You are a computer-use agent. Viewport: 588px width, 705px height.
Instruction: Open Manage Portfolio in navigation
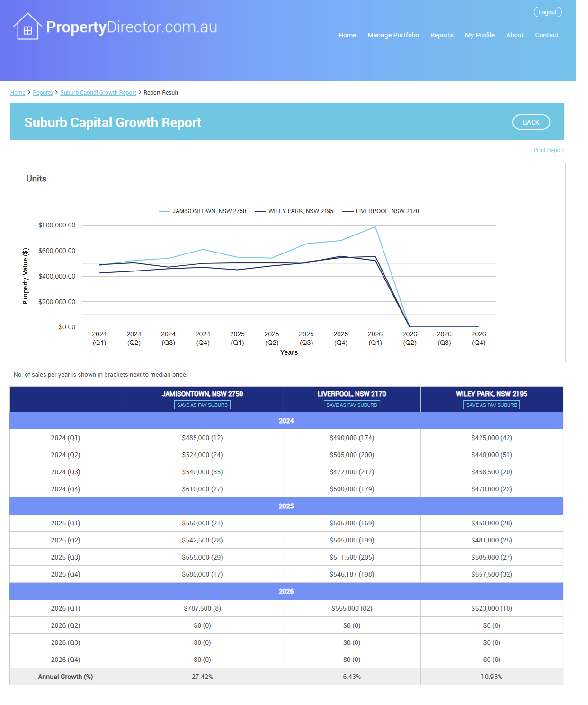pos(393,35)
